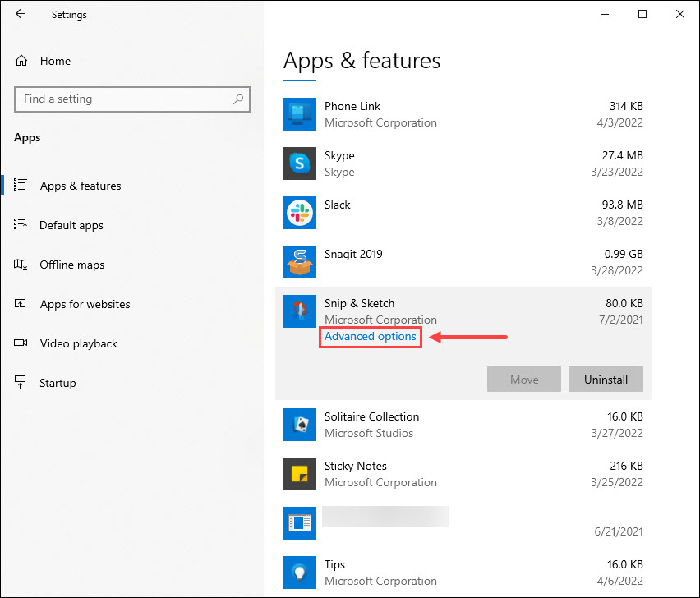Click the search magnifier icon
700x598 pixels.
238,99
